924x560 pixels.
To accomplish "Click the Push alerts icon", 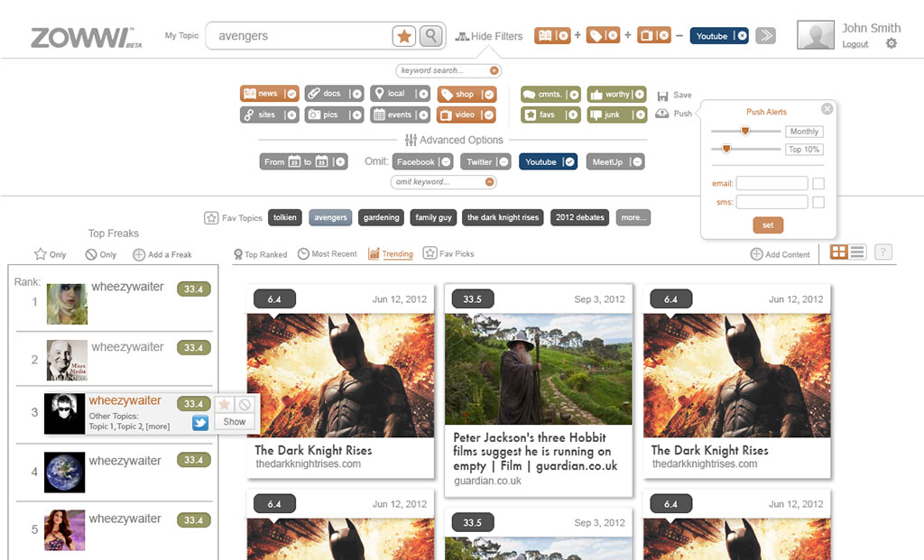I will click(x=662, y=113).
